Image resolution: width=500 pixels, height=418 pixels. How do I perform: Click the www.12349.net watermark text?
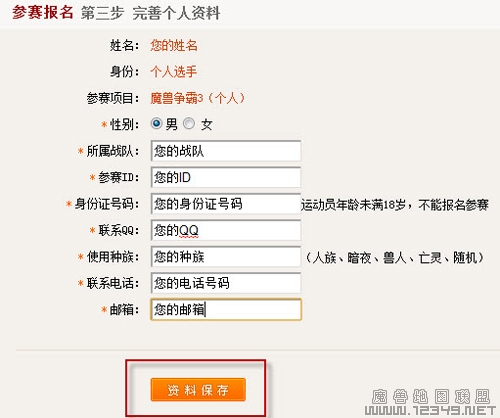pyautogui.click(x=431, y=410)
